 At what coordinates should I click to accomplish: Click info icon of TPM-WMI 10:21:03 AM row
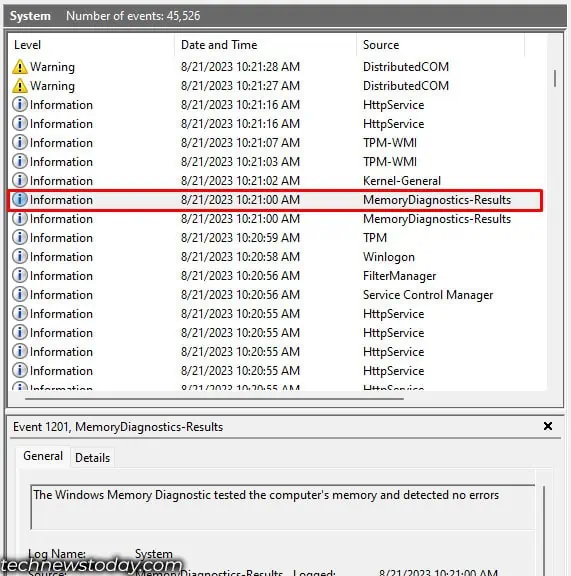(x=20, y=162)
